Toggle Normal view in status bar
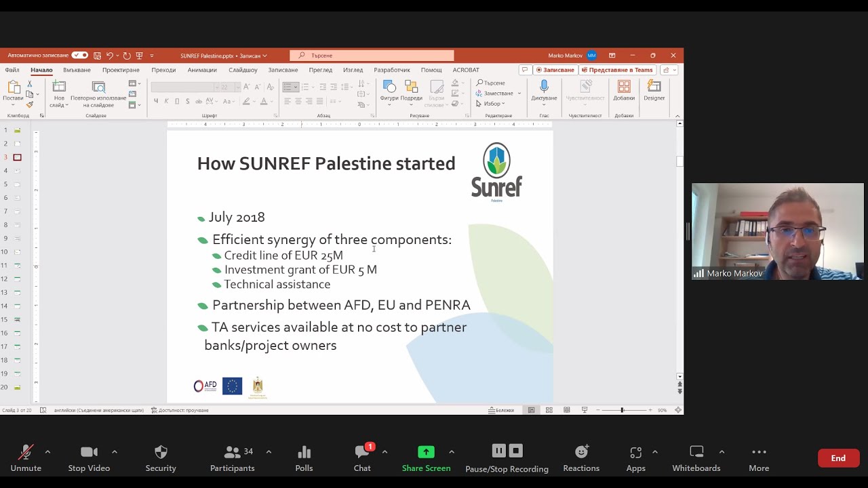The height and width of the screenshot is (488, 868). point(531,410)
